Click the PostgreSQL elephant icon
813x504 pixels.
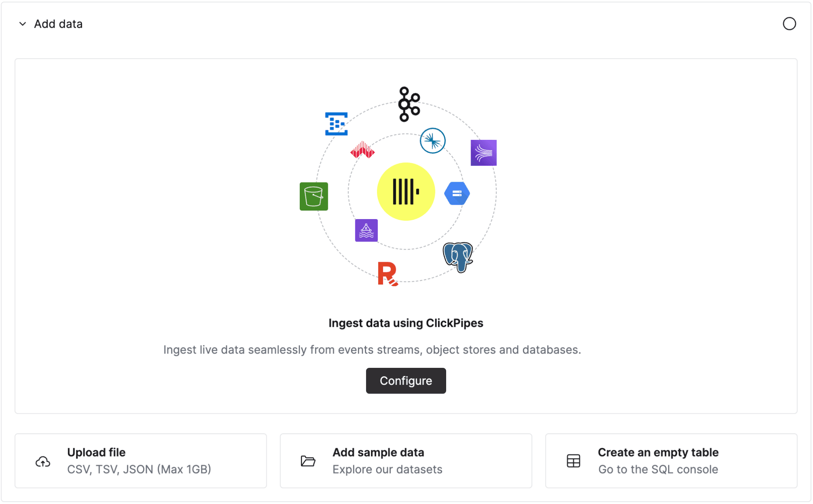(458, 256)
